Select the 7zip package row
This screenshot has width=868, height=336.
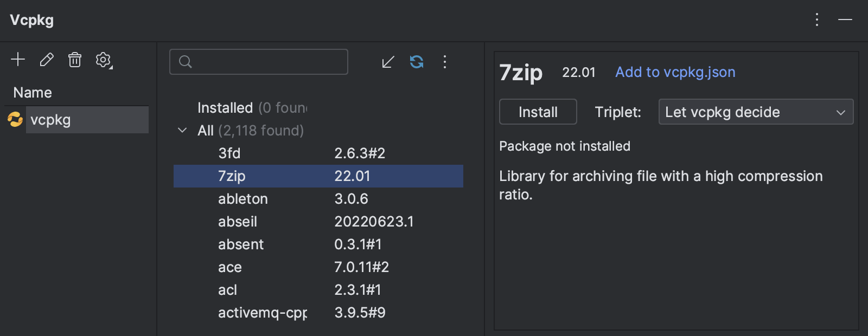pos(318,176)
